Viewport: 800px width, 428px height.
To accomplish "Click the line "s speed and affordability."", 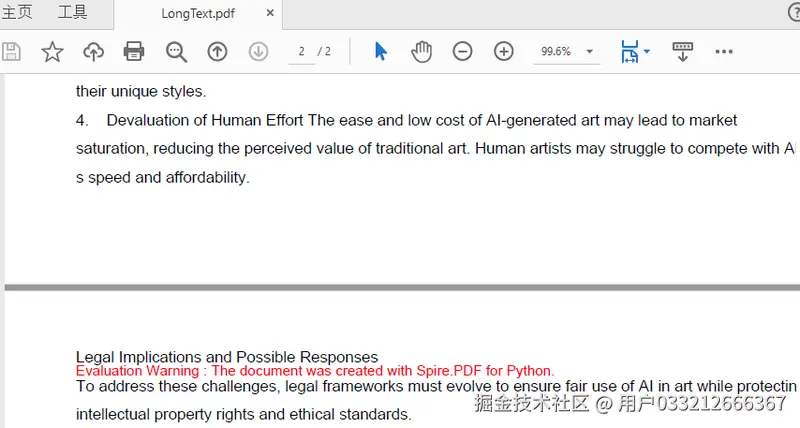I will pyautogui.click(x=163, y=178).
